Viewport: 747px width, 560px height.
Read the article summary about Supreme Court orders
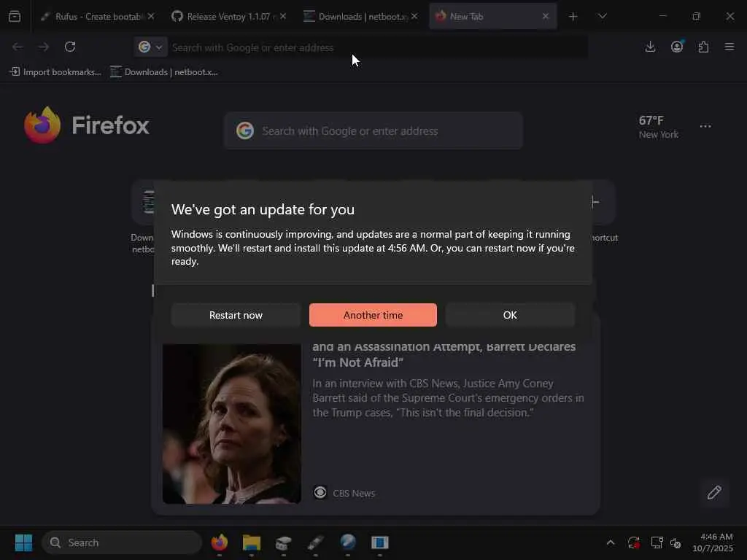(x=449, y=397)
